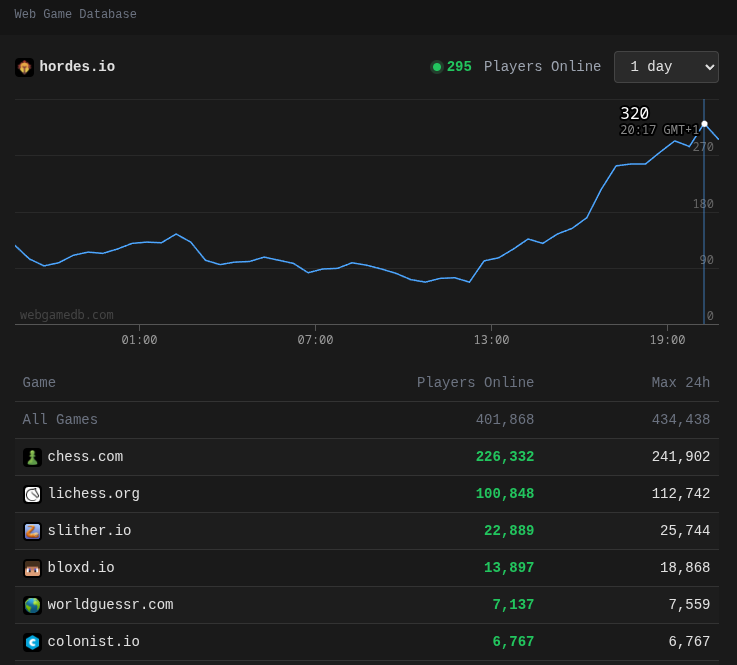
Task: Click the 01:00 x-axis label
Action: tap(139, 340)
